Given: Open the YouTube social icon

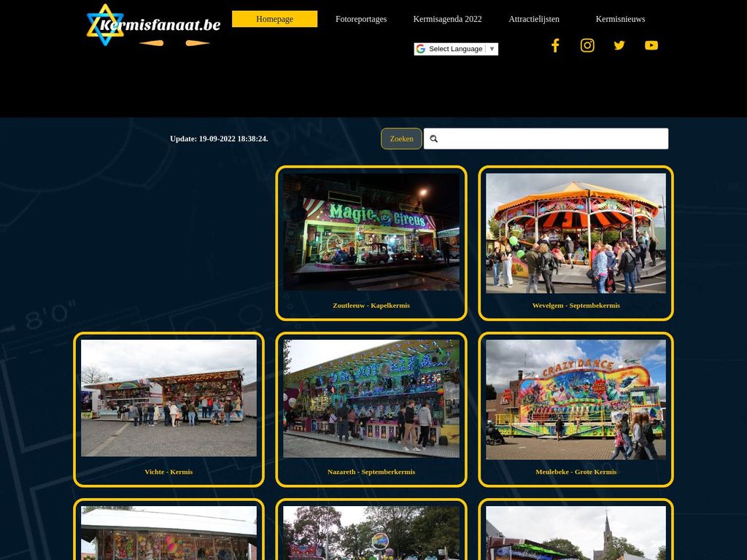Looking at the screenshot, I should (x=651, y=45).
